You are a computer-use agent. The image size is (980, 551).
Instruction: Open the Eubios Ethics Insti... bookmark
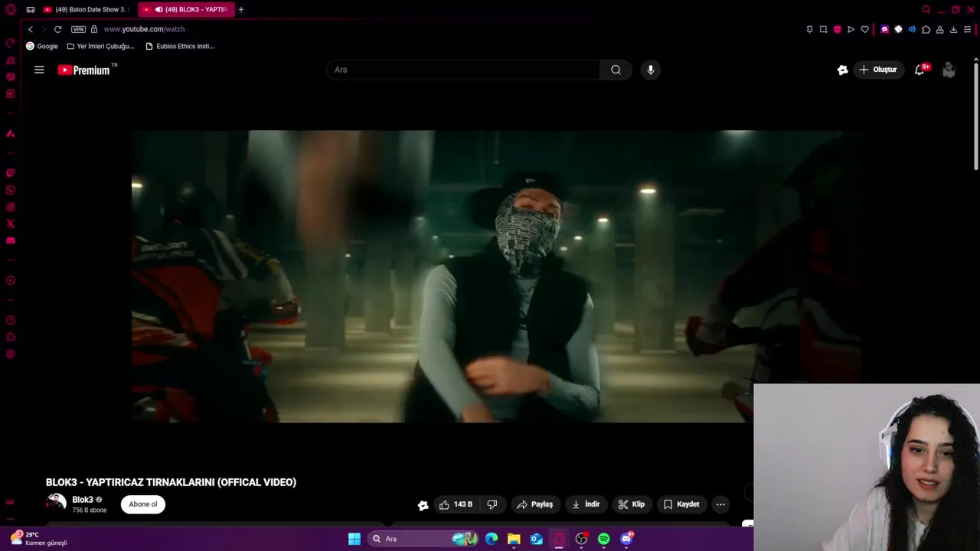click(x=180, y=46)
